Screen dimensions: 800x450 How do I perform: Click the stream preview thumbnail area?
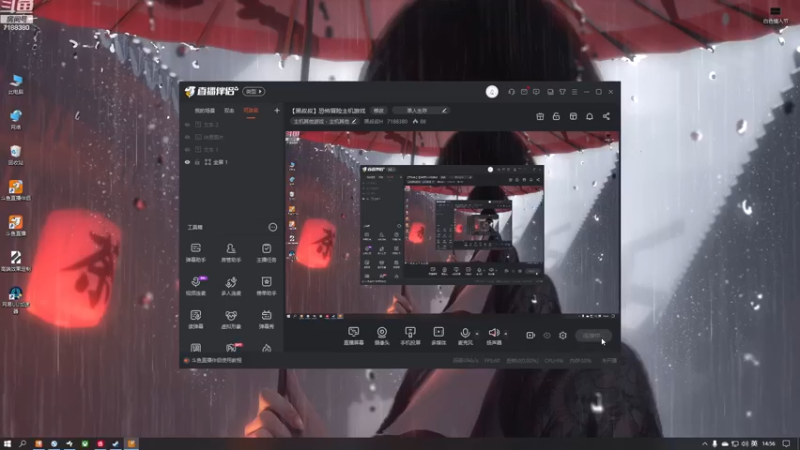point(452,225)
